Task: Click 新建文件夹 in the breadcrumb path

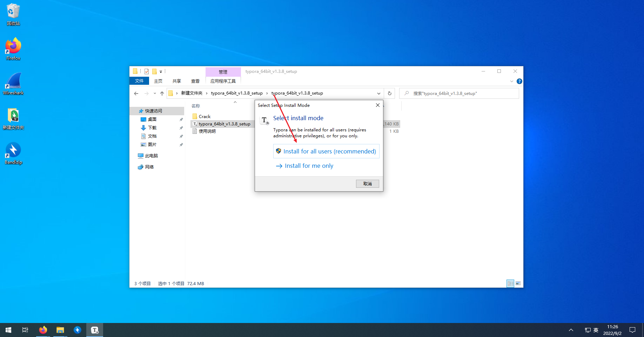Action: [x=192, y=93]
